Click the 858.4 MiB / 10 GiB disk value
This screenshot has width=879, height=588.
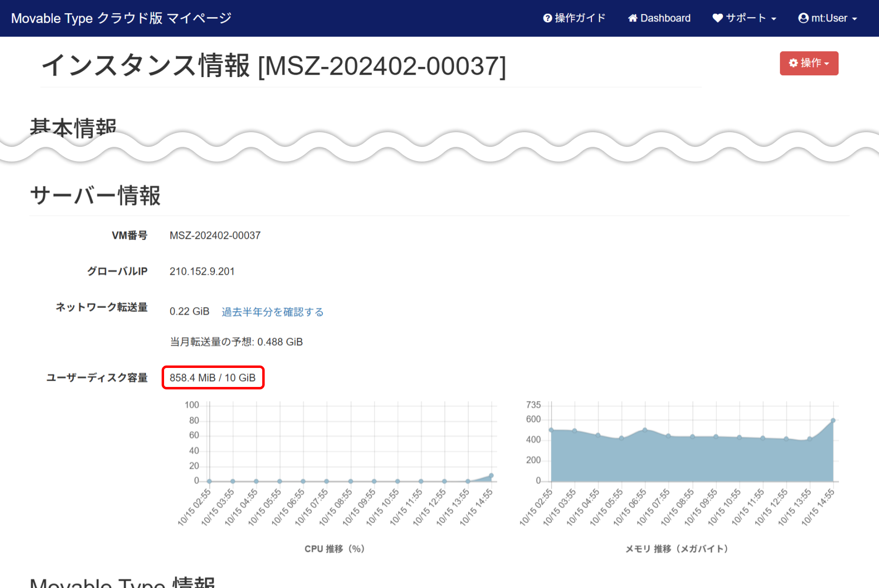point(212,378)
